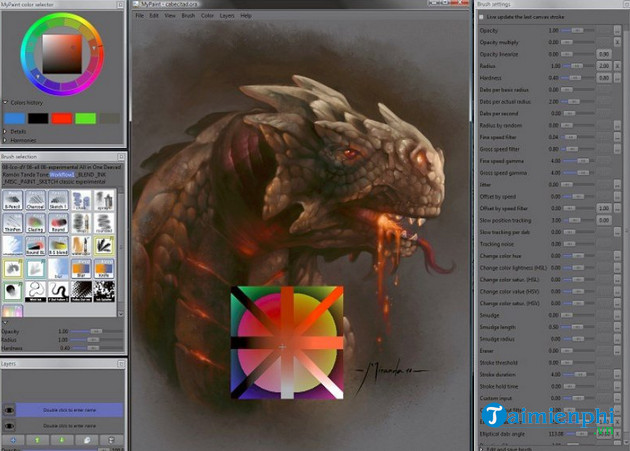Click the X button on Opacity multiply row
Viewport: 630px width, 451px height.
618,42
